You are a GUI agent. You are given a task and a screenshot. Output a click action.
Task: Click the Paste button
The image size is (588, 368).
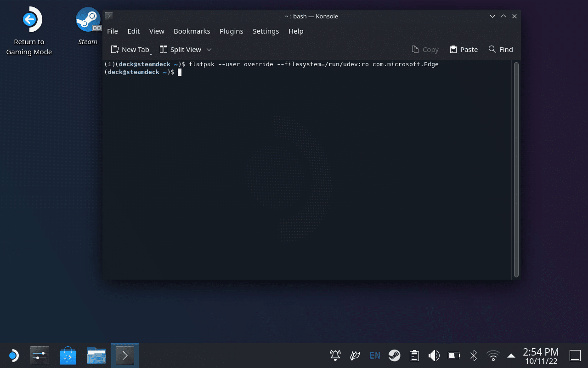464,50
